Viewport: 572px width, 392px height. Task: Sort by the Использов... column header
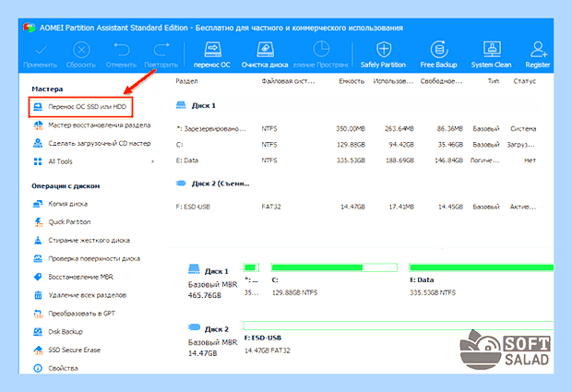(x=393, y=81)
